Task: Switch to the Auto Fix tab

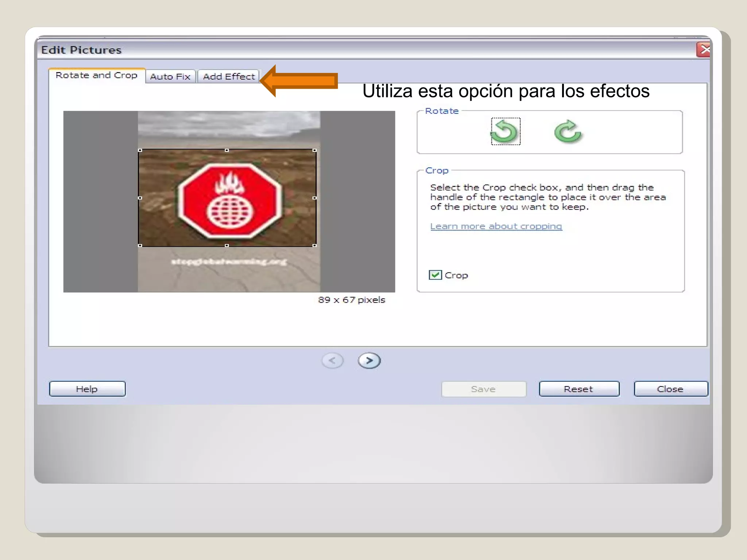Action: pos(170,77)
